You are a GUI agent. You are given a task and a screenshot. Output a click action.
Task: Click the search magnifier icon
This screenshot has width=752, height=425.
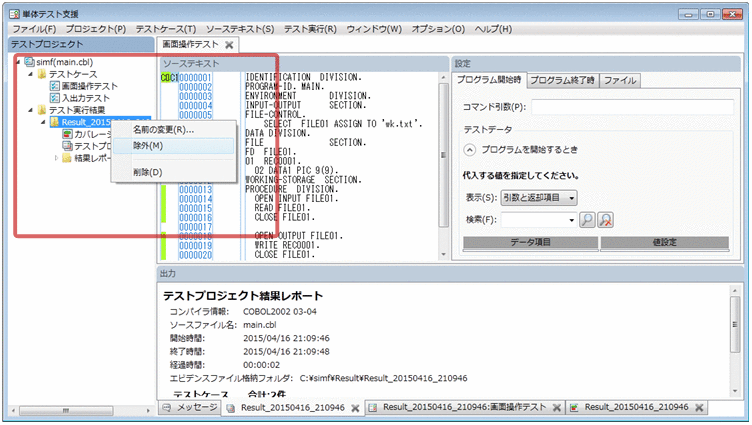(587, 220)
